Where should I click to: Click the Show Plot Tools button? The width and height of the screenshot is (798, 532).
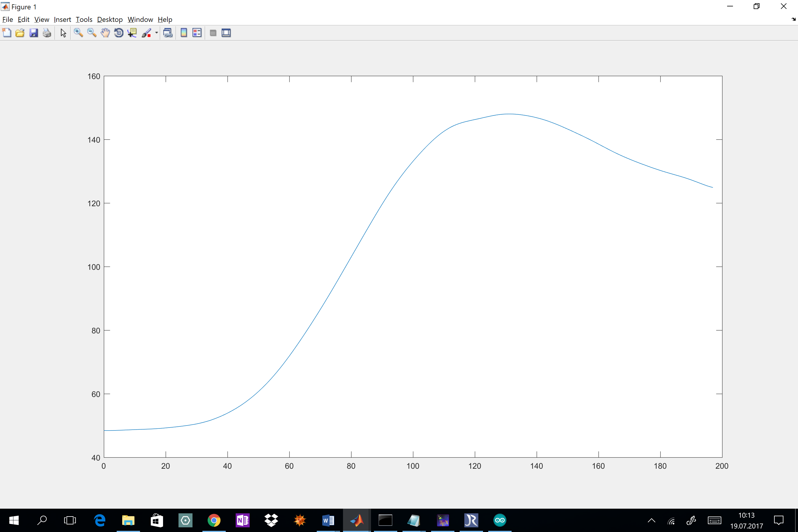[226, 33]
